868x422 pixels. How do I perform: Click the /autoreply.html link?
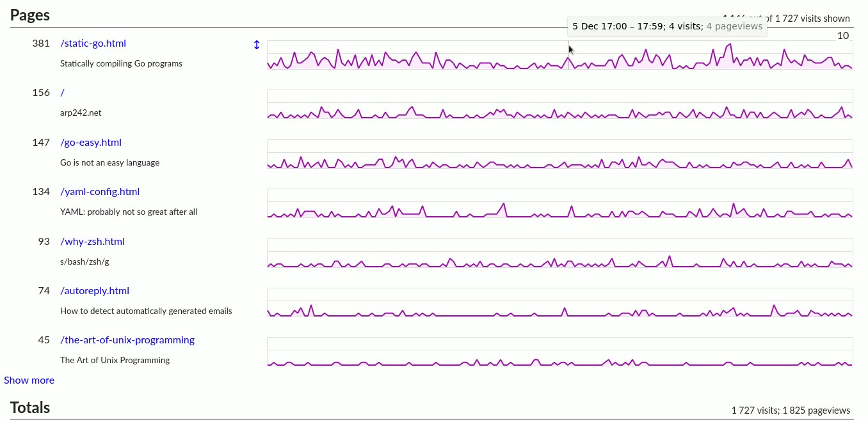[x=95, y=291]
